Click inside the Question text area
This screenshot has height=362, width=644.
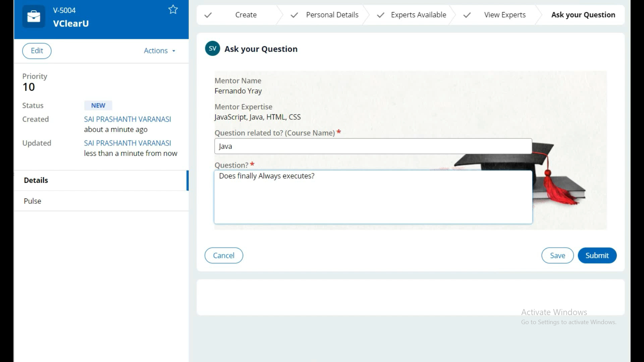373,198
